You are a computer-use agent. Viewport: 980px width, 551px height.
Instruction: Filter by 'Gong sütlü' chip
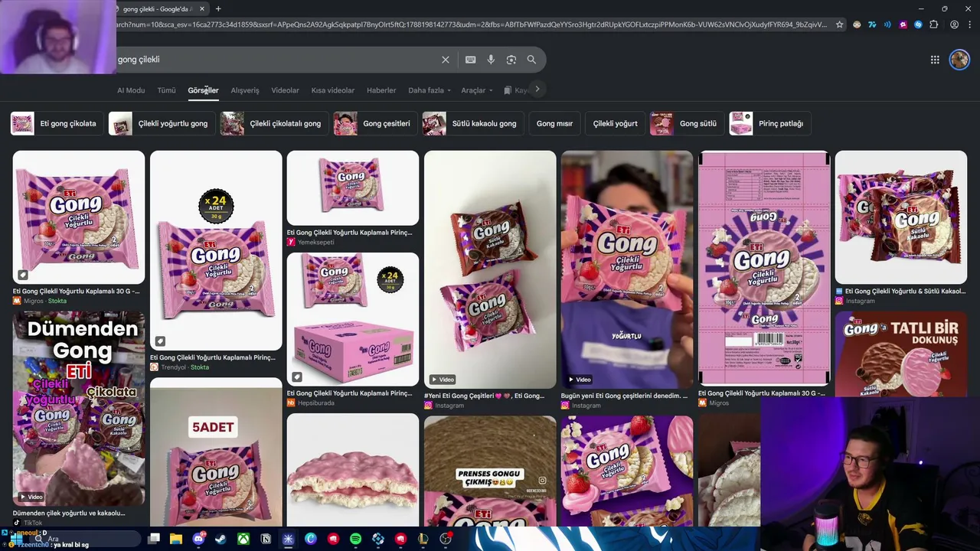coord(686,123)
